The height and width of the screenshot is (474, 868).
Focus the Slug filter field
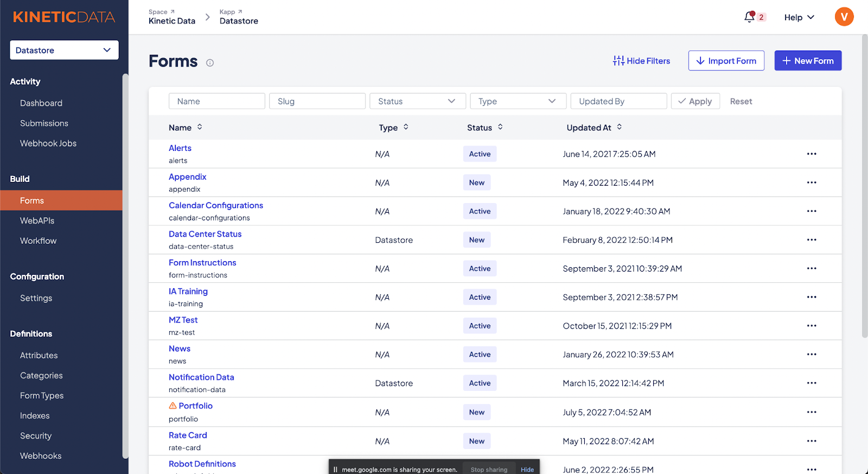[x=317, y=101]
